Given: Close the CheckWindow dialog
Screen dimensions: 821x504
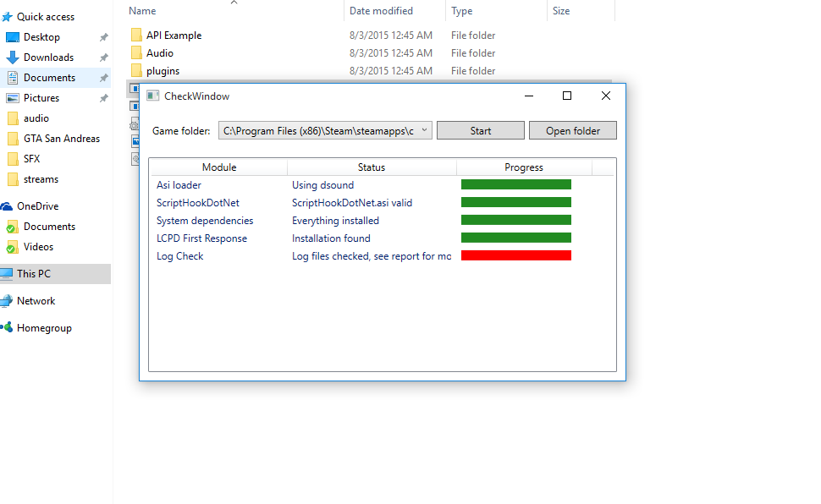Looking at the screenshot, I should tap(606, 96).
